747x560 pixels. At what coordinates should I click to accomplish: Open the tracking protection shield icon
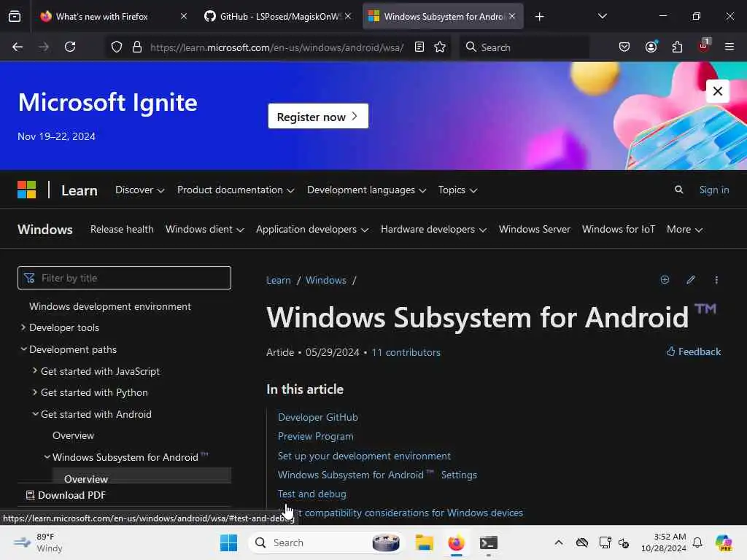tap(117, 47)
